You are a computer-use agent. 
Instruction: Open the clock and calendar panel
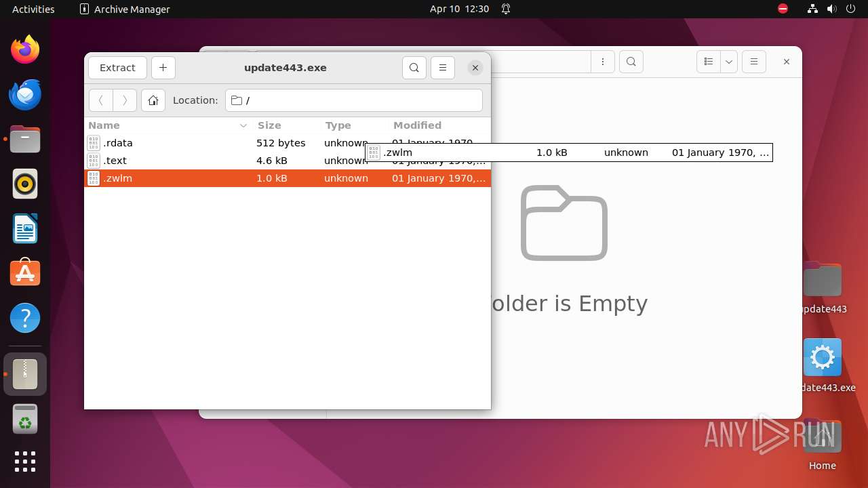pos(459,9)
